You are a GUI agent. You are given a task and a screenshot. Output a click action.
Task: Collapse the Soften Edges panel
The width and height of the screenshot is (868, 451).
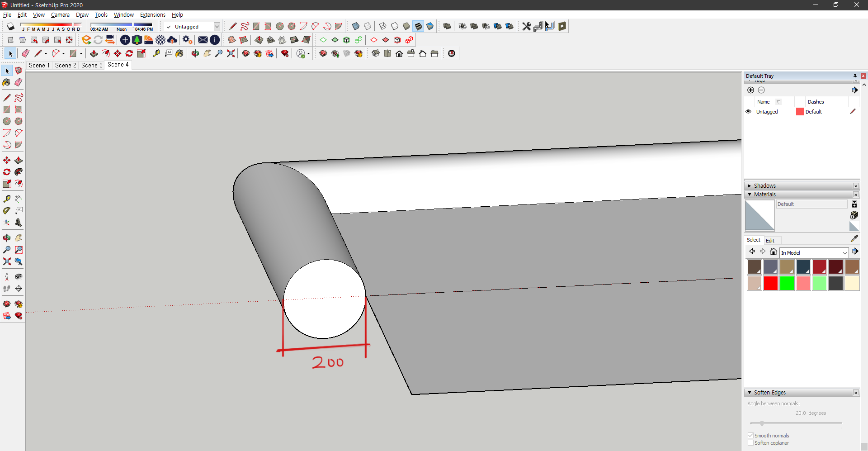pos(750,393)
